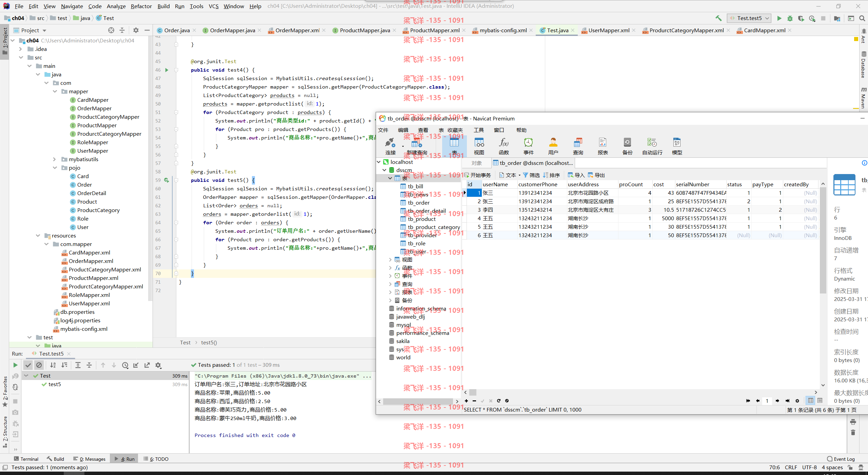Open the VCS menu
868x475 pixels.
213,6
